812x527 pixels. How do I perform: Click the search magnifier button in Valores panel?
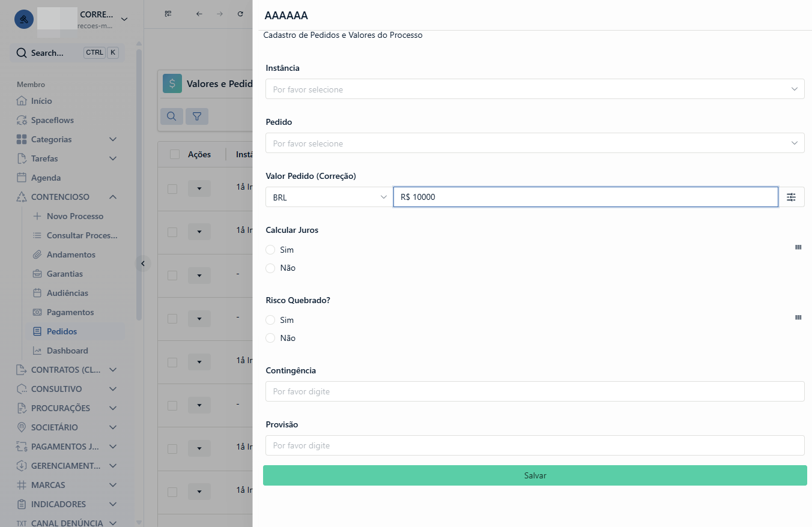click(172, 116)
